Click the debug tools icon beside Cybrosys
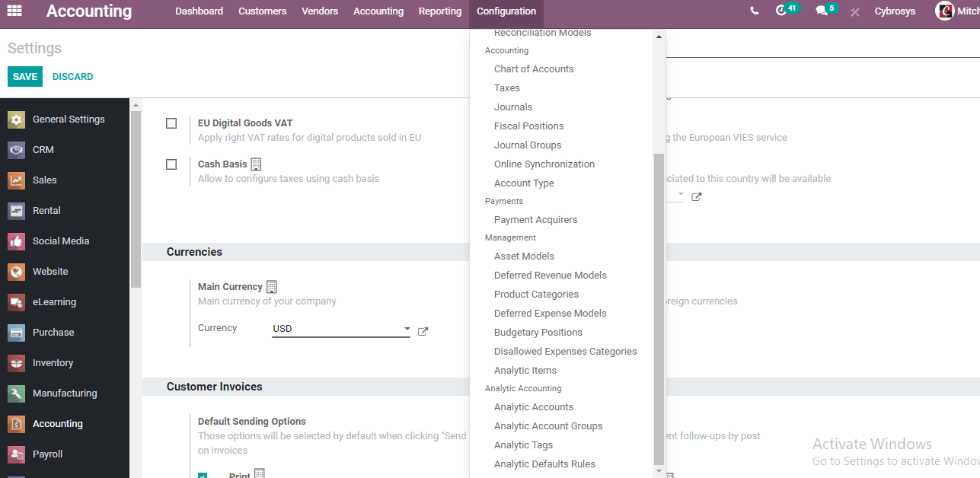Viewport: 980px width, 478px height. [x=855, y=11]
